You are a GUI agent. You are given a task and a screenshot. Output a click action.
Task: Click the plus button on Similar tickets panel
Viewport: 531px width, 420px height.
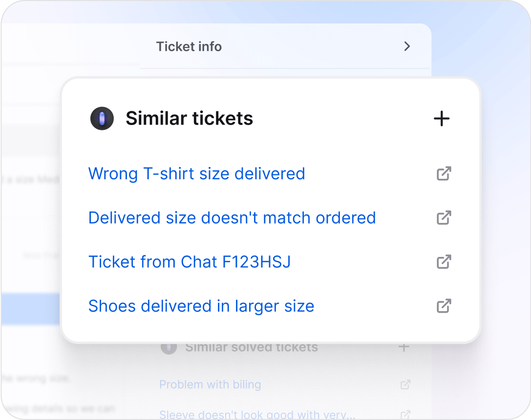click(x=442, y=118)
